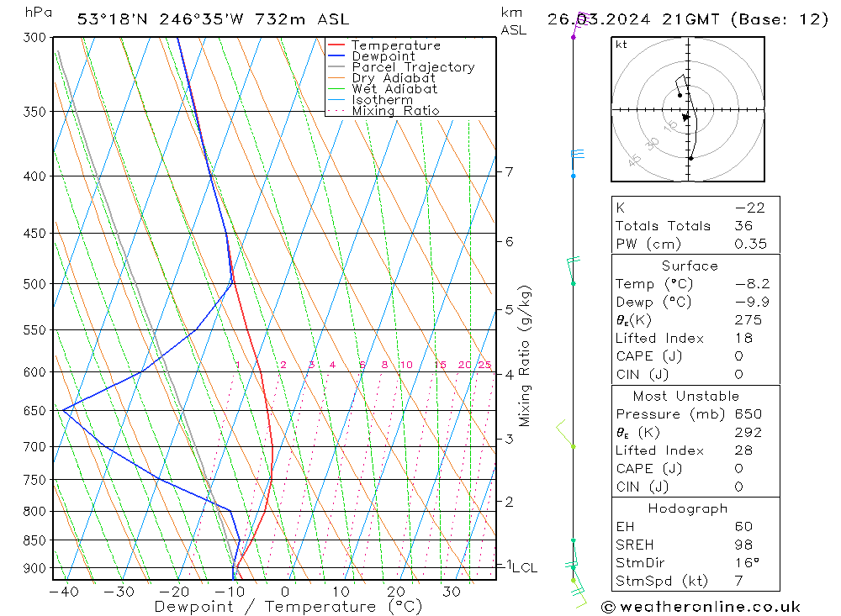This screenshot has height=616, width=841.
Task: Click the storm motion marker at the hodograph center
Action: point(686,117)
